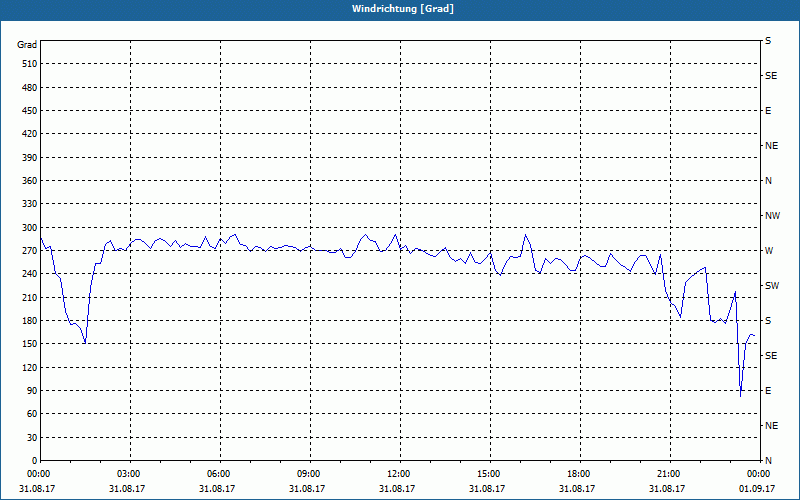
Task: Click the 420 left axis label
Action: (30, 134)
